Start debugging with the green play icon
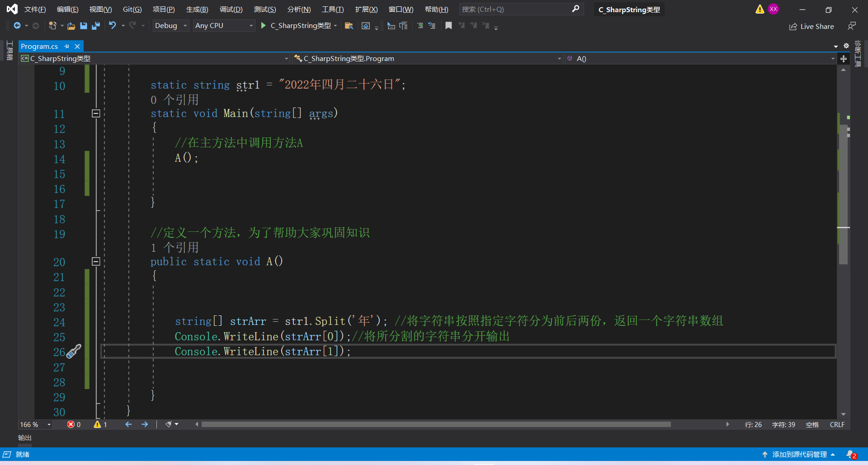This screenshot has height=465, width=868. click(264, 26)
